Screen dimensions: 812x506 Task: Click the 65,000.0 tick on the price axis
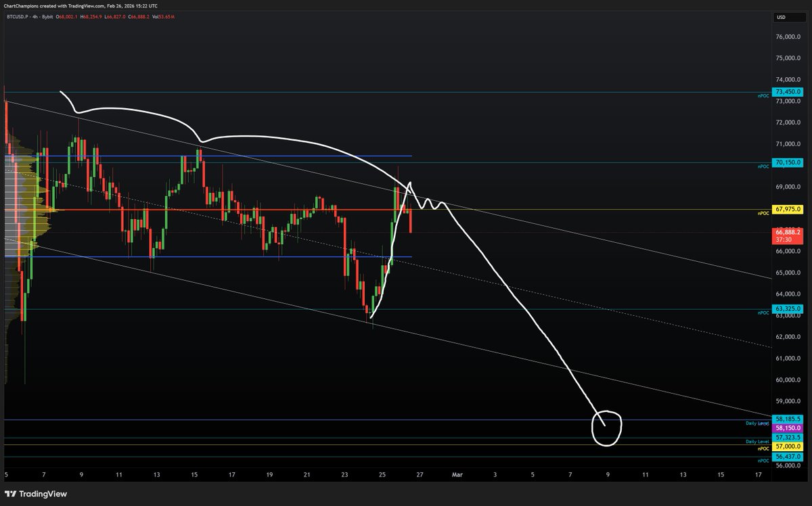point(789,273)
